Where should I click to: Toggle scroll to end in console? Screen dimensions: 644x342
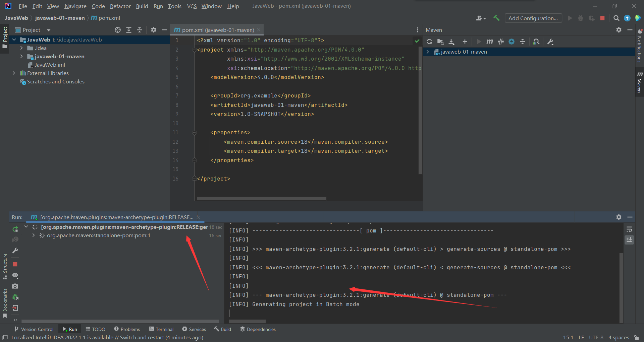pyautogui.click(x=629, y=240)
